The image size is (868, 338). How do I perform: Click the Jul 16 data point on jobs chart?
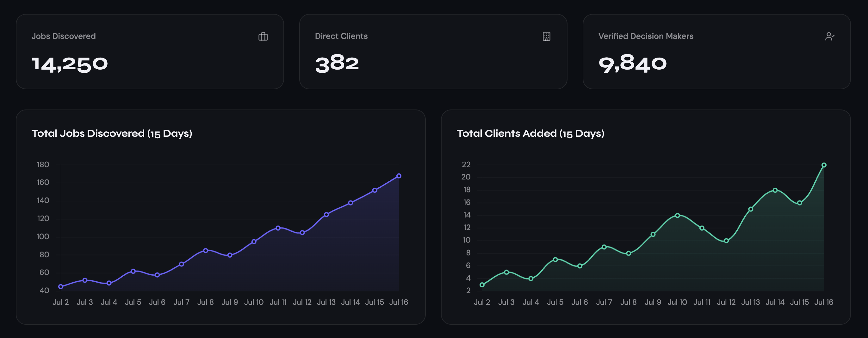coord(399,176)
